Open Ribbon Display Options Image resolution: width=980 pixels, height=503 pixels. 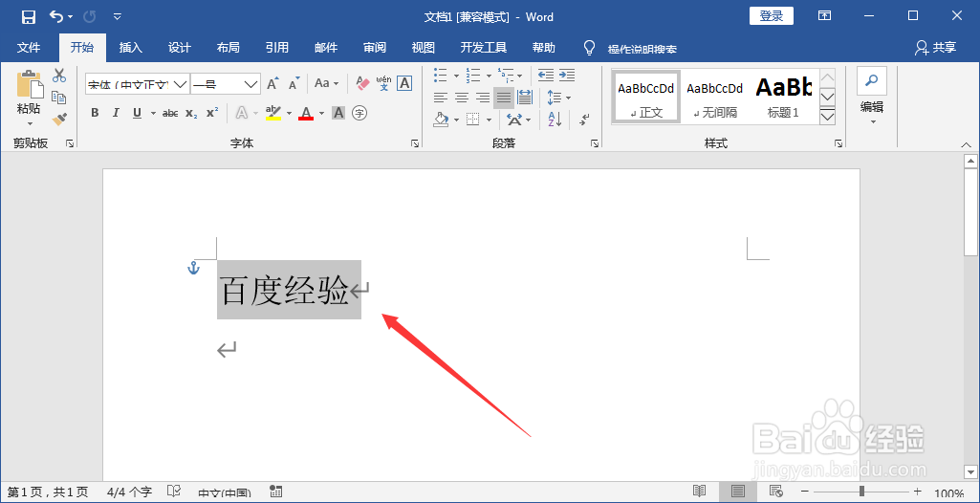pos(825,16)
